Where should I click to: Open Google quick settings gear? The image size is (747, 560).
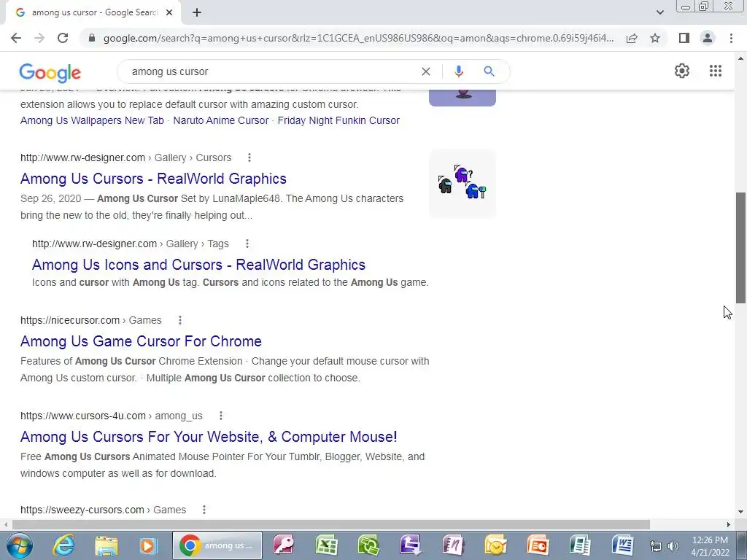[x=682, y=71]
